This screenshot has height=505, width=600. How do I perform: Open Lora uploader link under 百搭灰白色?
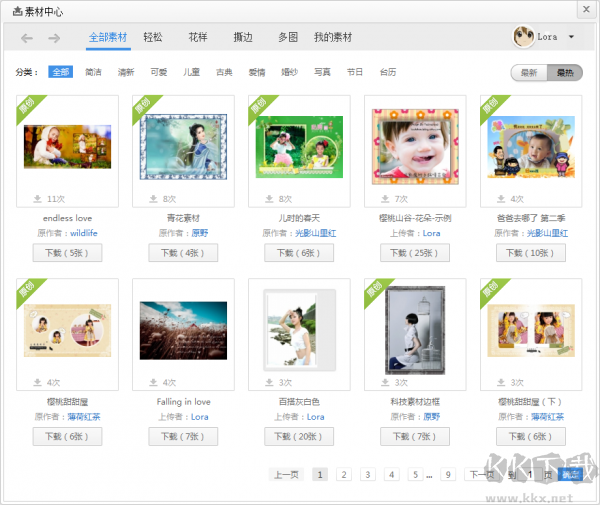316,417
